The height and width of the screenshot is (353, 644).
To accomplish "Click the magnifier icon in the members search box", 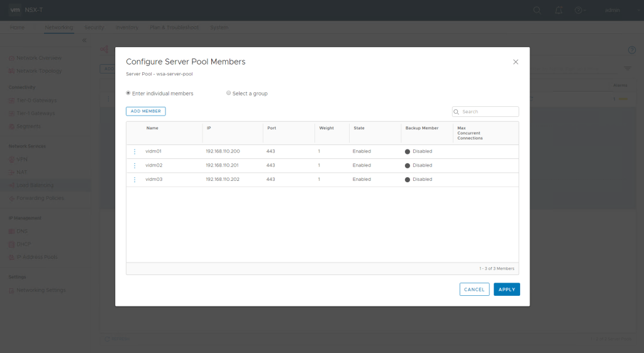I will 457,112.
